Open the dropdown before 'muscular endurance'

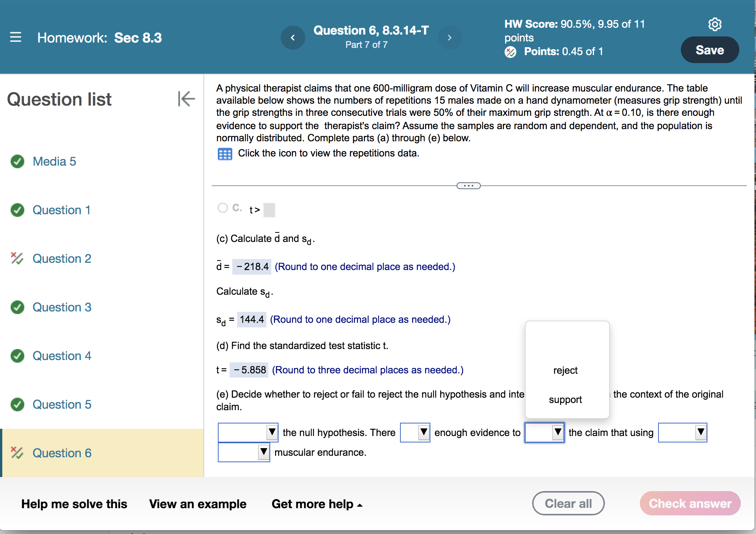click(x=244, y=452)
